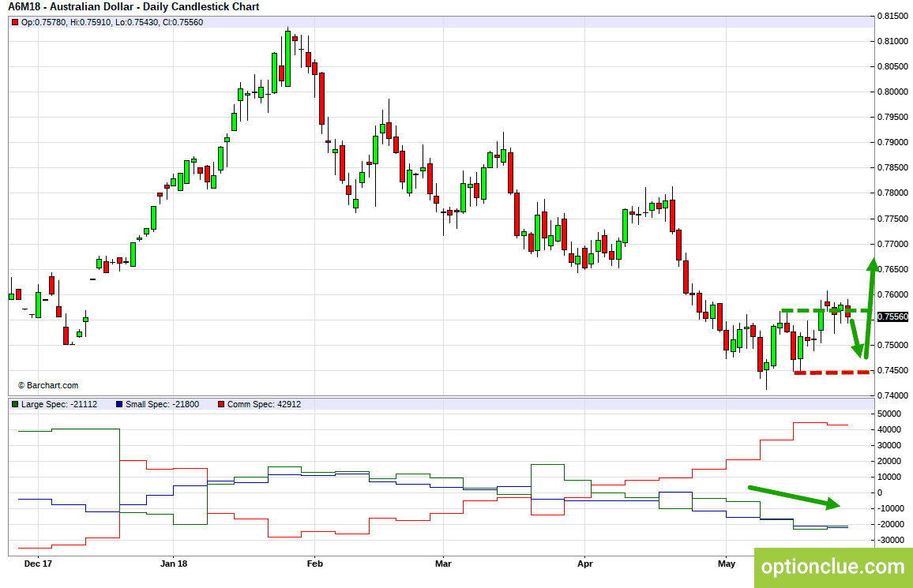Click the 0.77000 price axis label

point(892,244)
